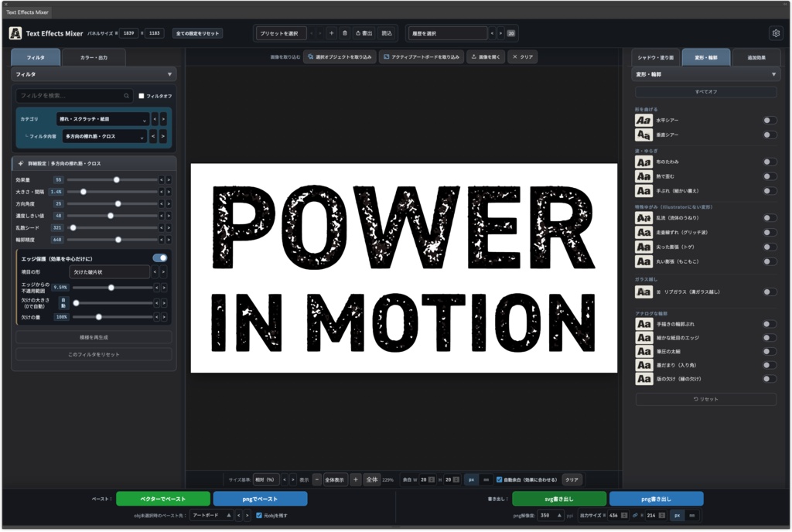Click 全ての設定をリセット button
792x532 pixels.
pos(197,33)
